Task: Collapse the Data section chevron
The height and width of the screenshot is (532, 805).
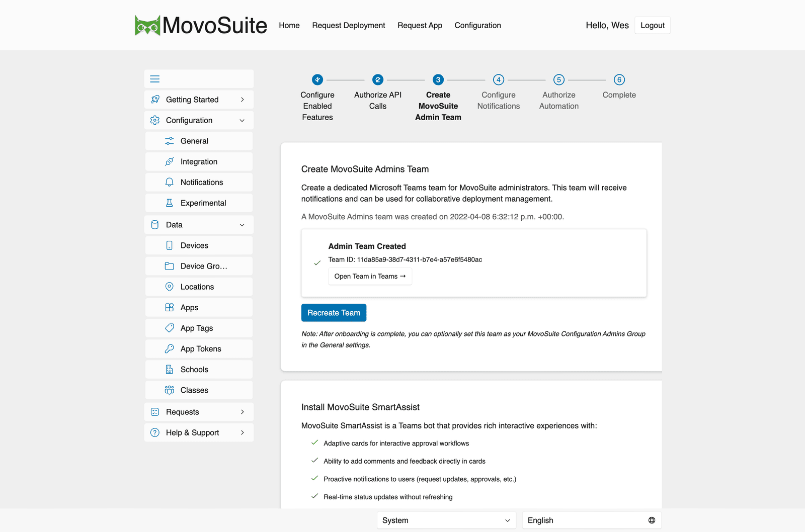Action: click(x=242, y=225)
